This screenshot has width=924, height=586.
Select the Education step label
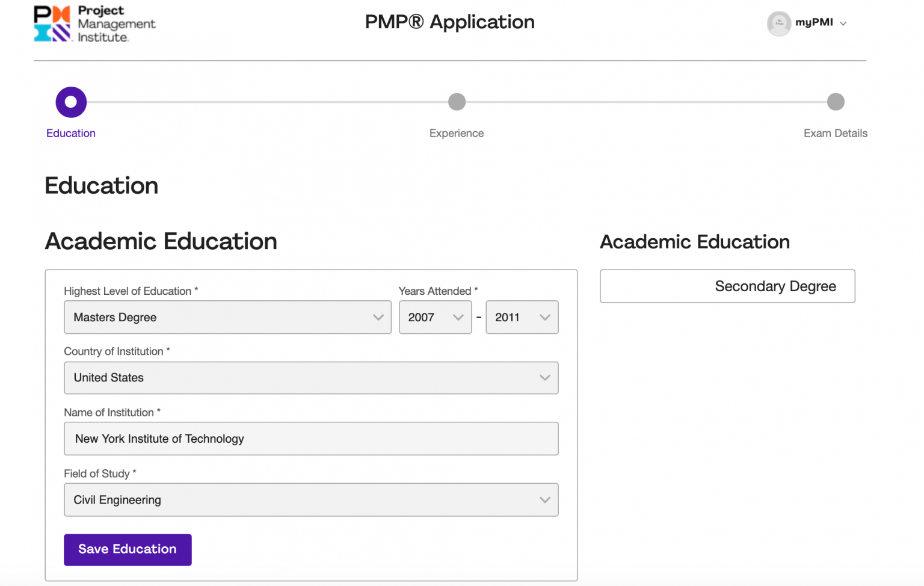click(x=70, y=133)
